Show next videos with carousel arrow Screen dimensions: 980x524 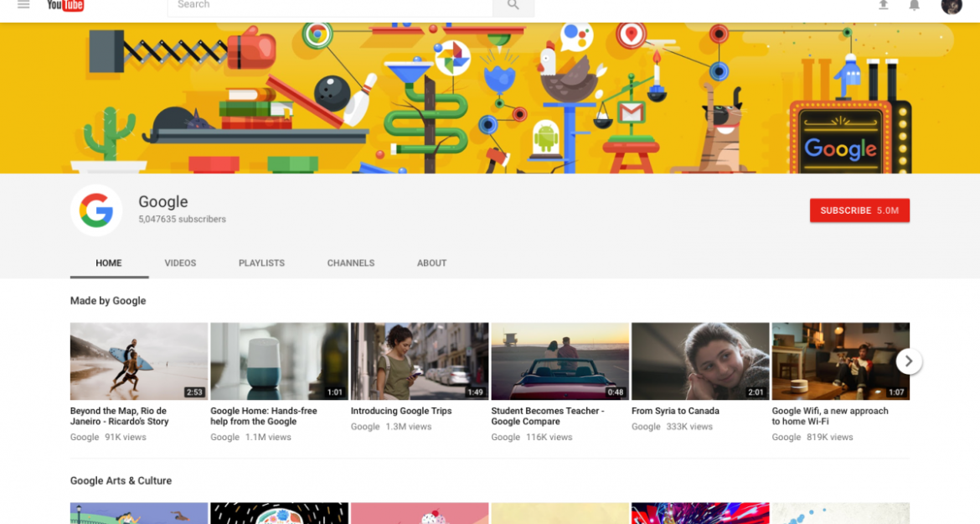tap(909, 361)
